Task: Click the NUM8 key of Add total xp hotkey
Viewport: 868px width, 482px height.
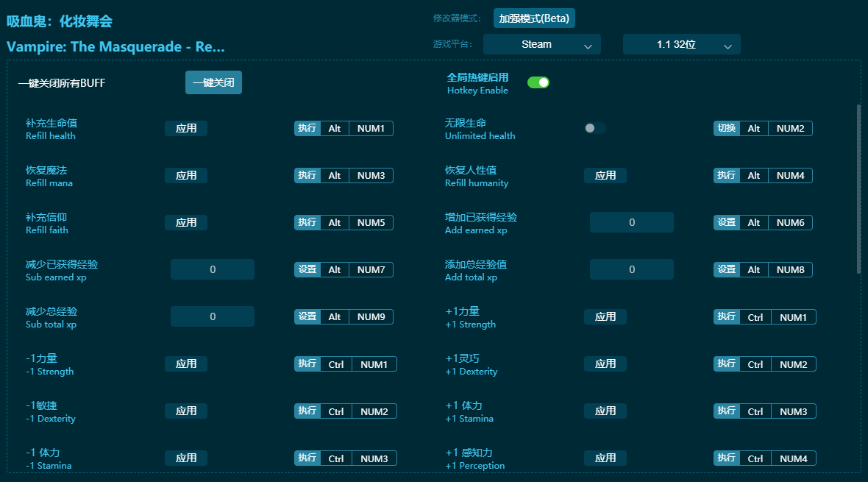Action: pyautogui.click(x=790, y=270)
